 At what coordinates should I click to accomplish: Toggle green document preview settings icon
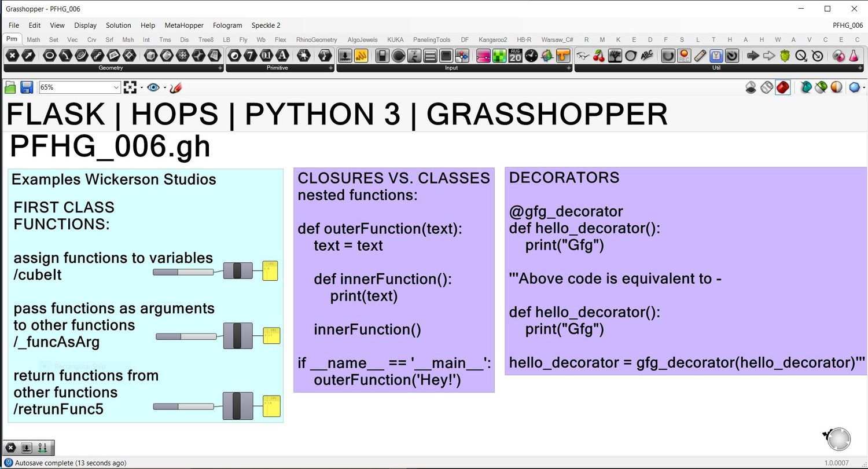tap(821, 87)
